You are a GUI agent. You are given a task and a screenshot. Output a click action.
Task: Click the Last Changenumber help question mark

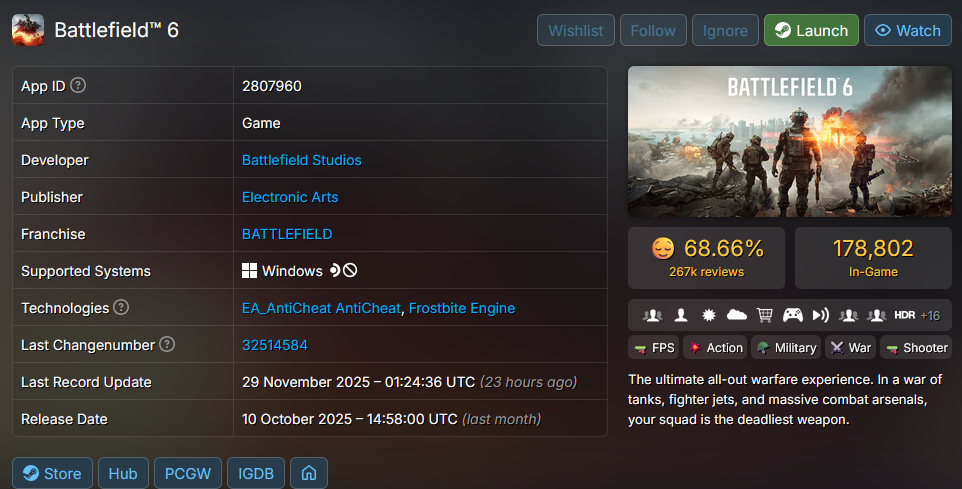167,344
